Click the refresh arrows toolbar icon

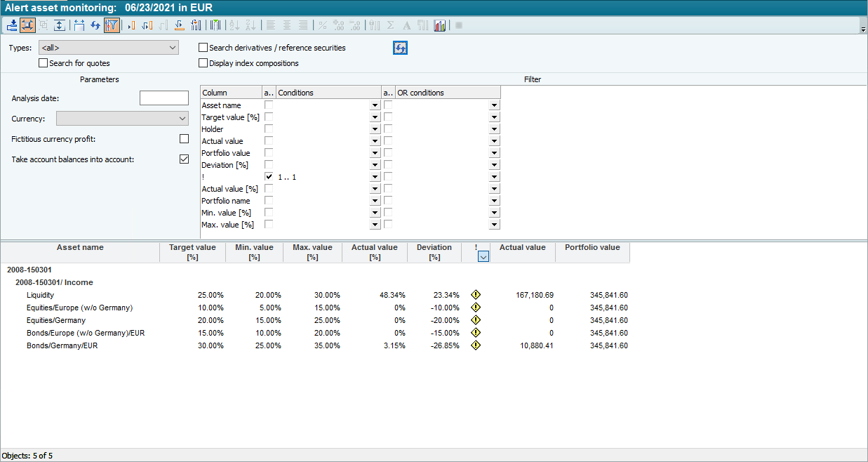[x=95, y=25]
